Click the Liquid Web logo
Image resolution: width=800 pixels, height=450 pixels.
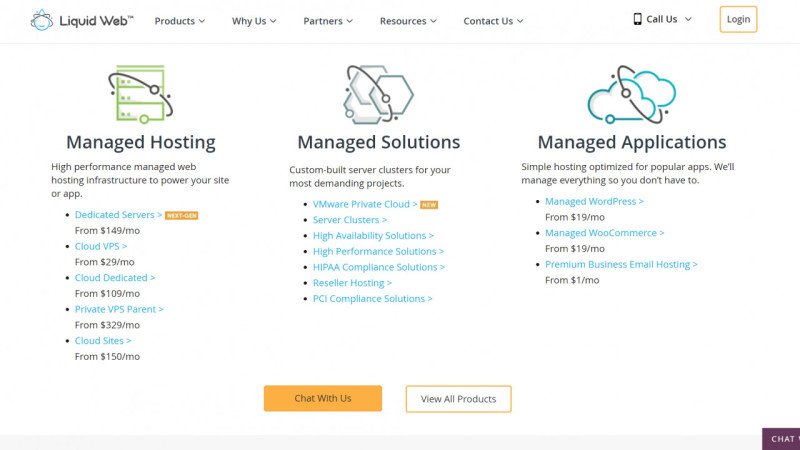(x=82, y=20)
